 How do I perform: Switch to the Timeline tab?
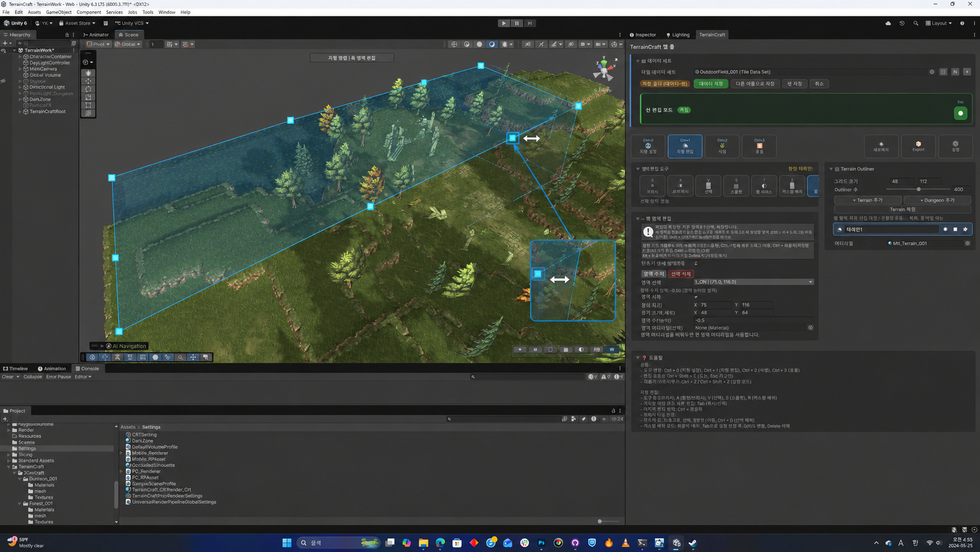click(x=16, y=368)
